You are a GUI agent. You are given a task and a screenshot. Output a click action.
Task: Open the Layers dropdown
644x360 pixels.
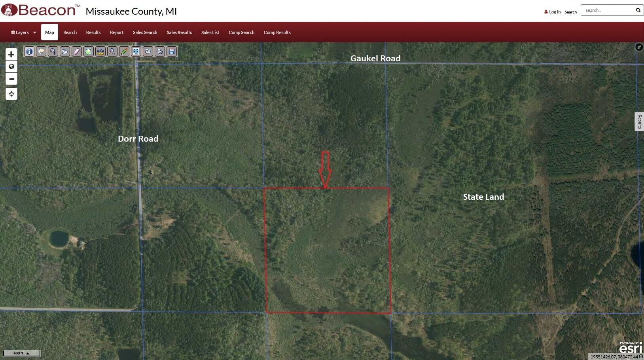23,32
